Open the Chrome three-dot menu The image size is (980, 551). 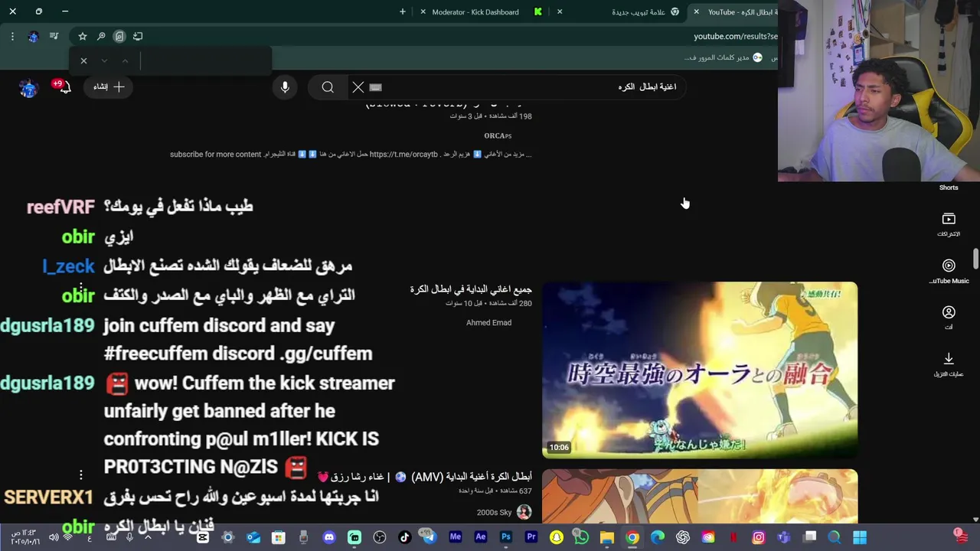pos(12,36)
